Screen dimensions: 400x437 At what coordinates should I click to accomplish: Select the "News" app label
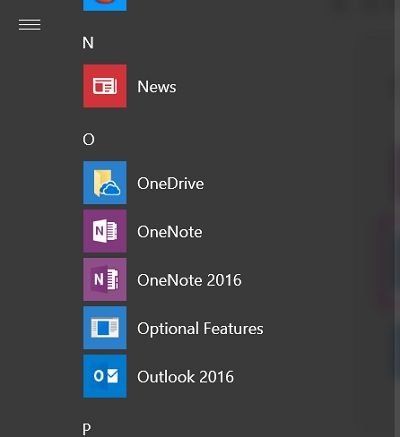(x=157, y=87)
